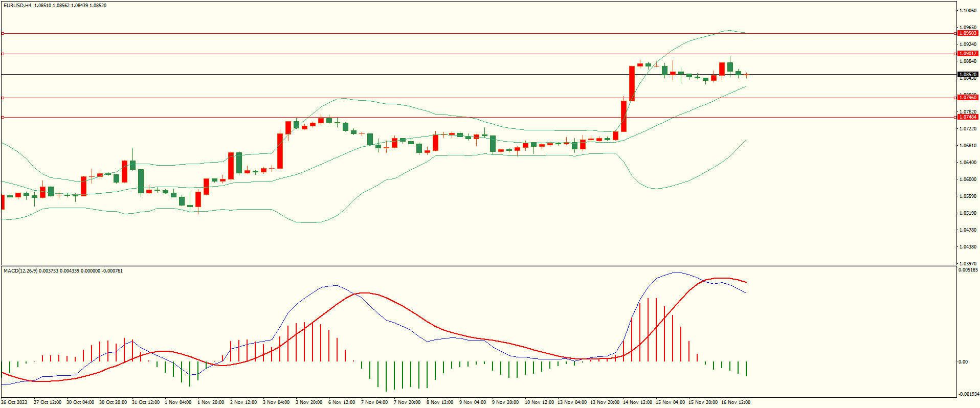Viewport: 980px width, 408px height.
Task: Click the MACD(12,26,9) indicator label
Action: pyautogui.click(x=20, y=270)
